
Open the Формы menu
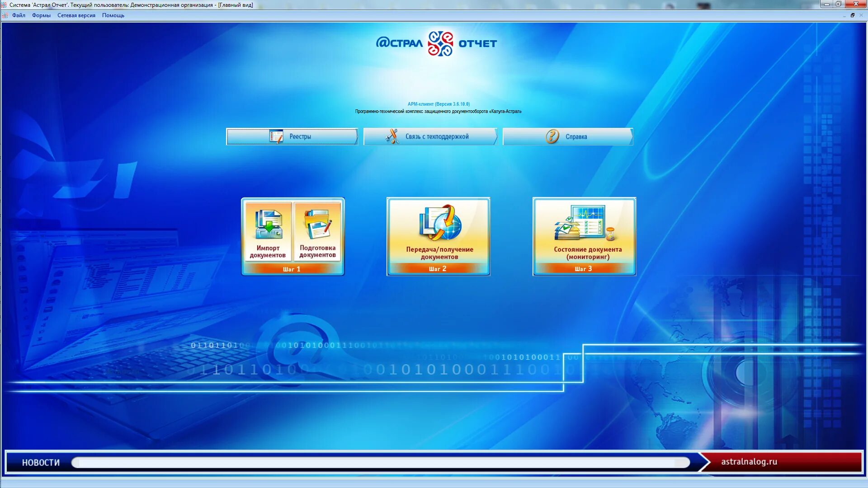(x=41, y=15)
